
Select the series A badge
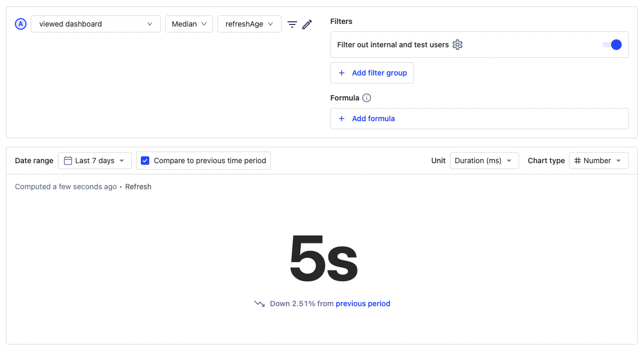(20, 23)
